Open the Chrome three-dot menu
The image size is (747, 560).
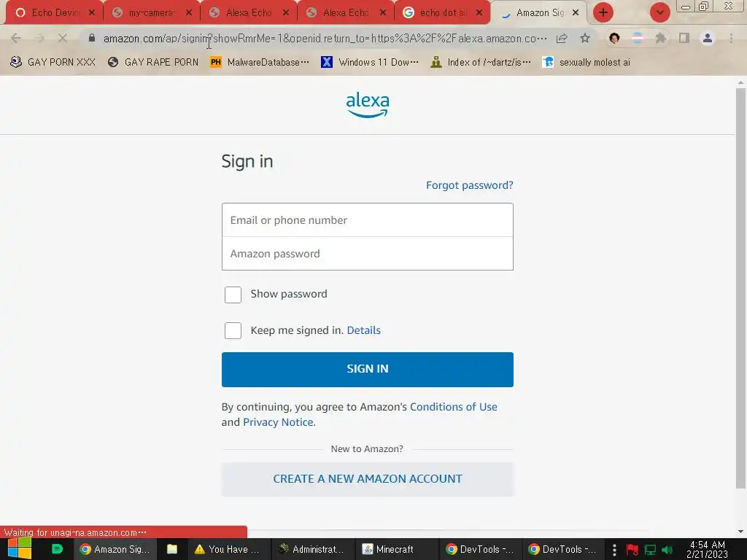(x=731, y=38)
